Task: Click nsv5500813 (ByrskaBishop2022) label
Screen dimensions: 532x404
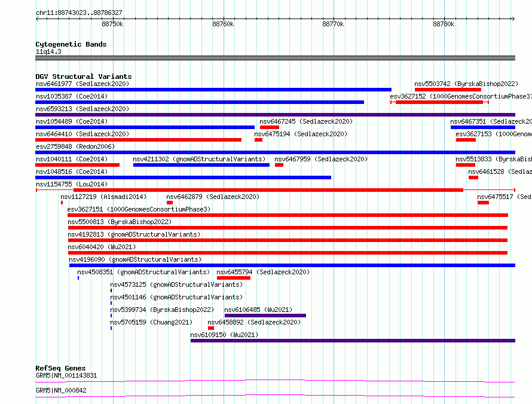Action: point(120,222)
